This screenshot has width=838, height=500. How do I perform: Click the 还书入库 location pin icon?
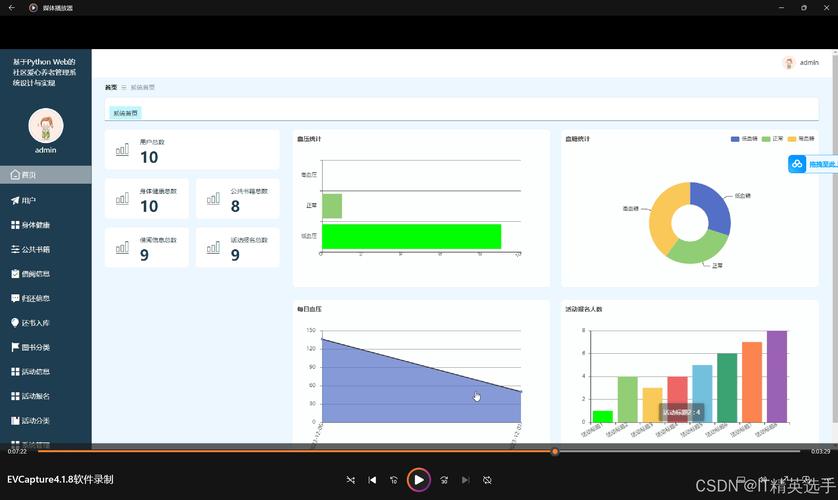click(x=15, y=323)
